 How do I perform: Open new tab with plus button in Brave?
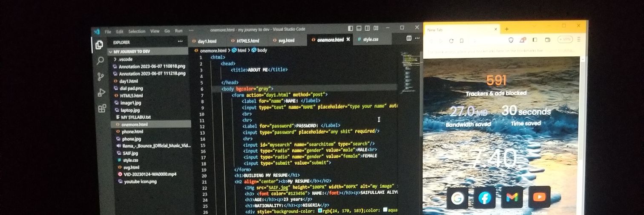point(507,29)
